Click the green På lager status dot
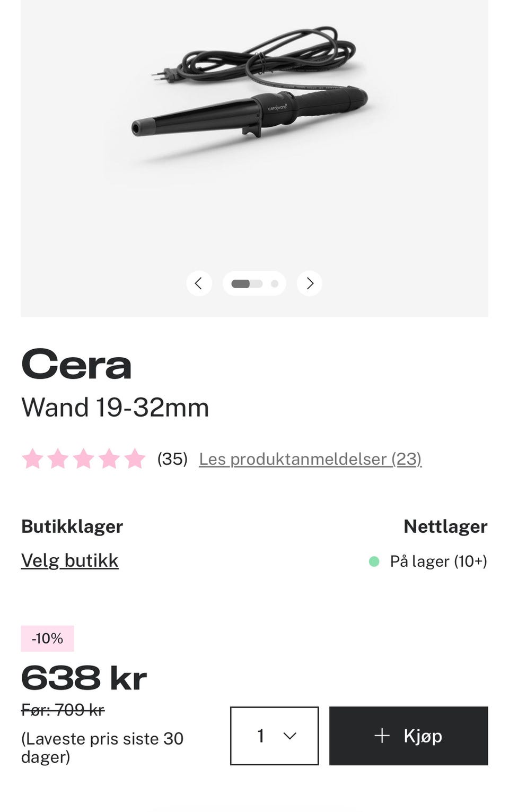Screen dimensions: 509x812 pos(374,562)
